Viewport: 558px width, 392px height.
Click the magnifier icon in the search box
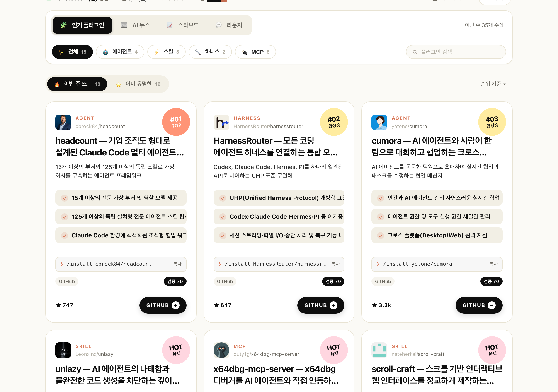tap(415, 52)
